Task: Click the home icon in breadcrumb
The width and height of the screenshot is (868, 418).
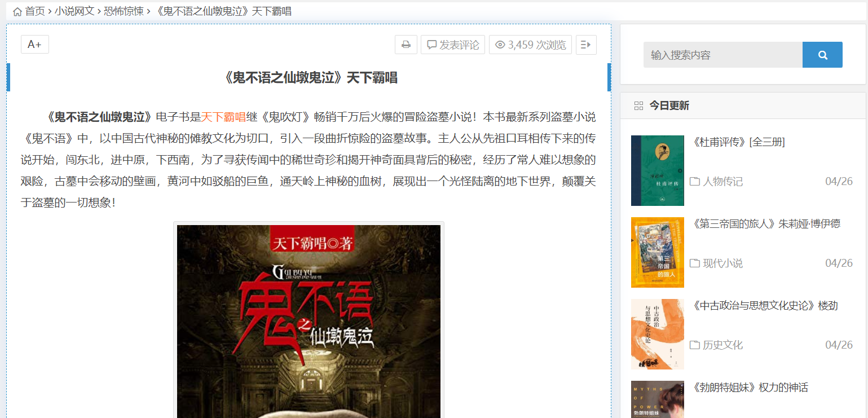Action: (x=17, y=11)
